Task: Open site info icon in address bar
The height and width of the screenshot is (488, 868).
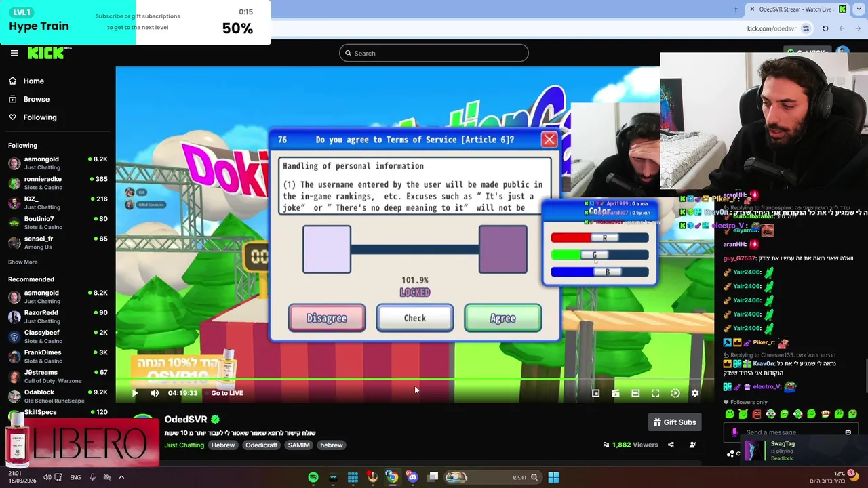Action: pyautogui.click(x=806, y=28)
